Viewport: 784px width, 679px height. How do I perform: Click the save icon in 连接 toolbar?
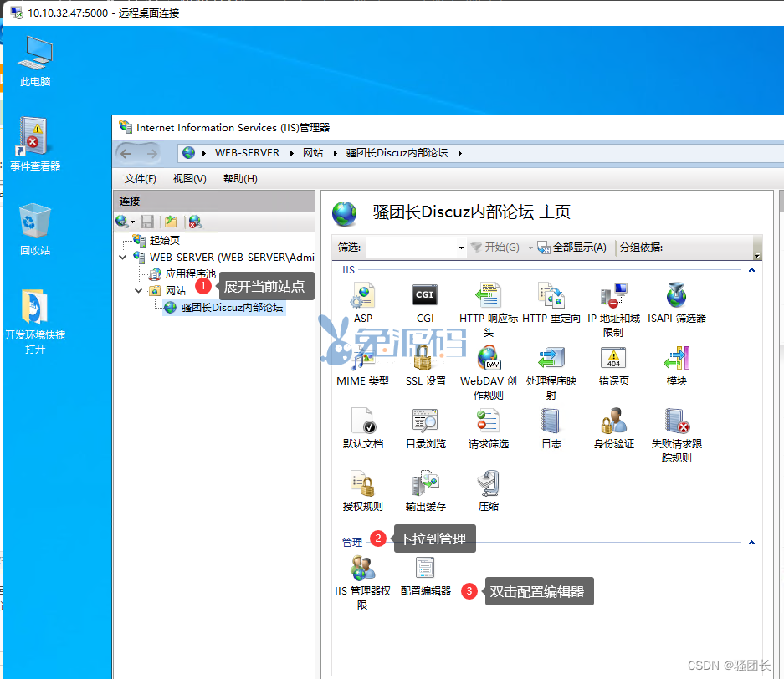click(147, 222)
